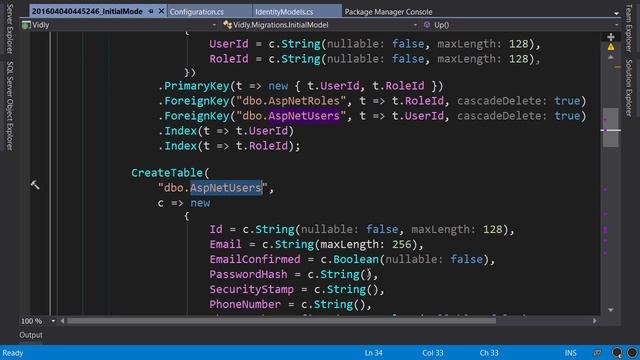Click the Ln 34 status indicator
This screenshot has width=640, height=360.
373,353
